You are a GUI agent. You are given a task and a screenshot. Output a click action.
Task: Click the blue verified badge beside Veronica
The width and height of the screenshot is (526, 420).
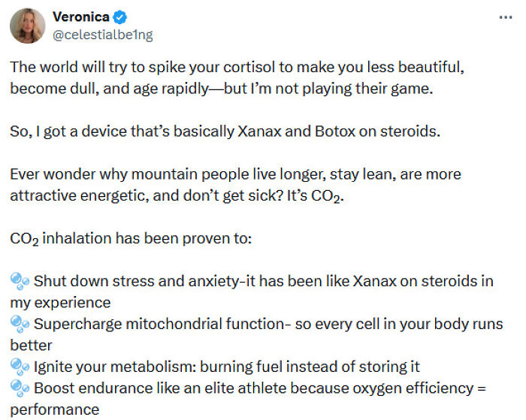pyautogui.click(x=118, y=17)
